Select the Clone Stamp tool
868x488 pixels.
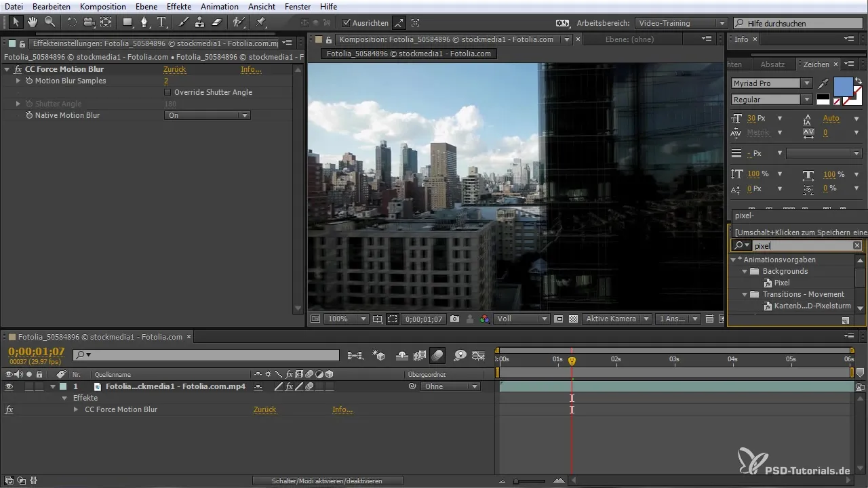200,22
